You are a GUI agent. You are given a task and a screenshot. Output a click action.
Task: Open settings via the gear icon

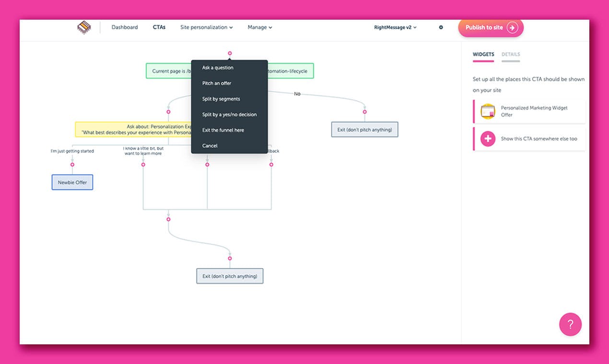[x=441, y=27]
